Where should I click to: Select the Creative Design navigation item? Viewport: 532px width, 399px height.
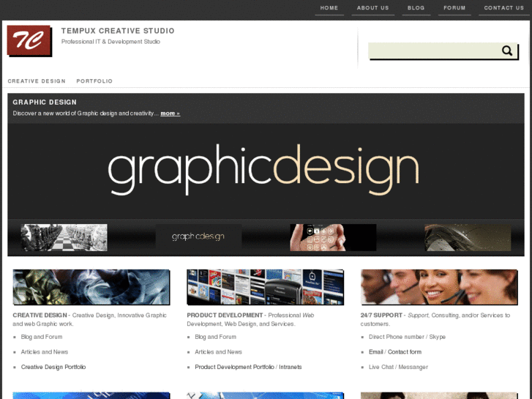click(x=37, y=81)
